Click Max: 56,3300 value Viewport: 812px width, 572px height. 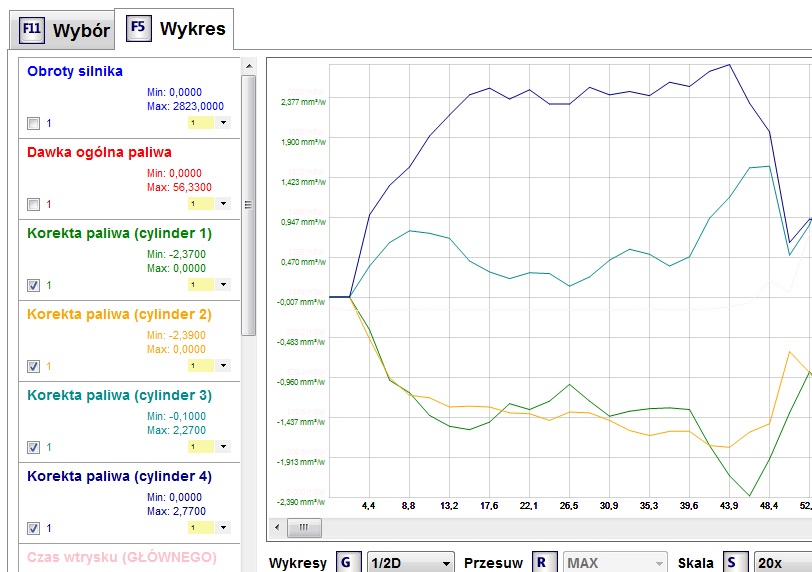(x=179, y=187)
